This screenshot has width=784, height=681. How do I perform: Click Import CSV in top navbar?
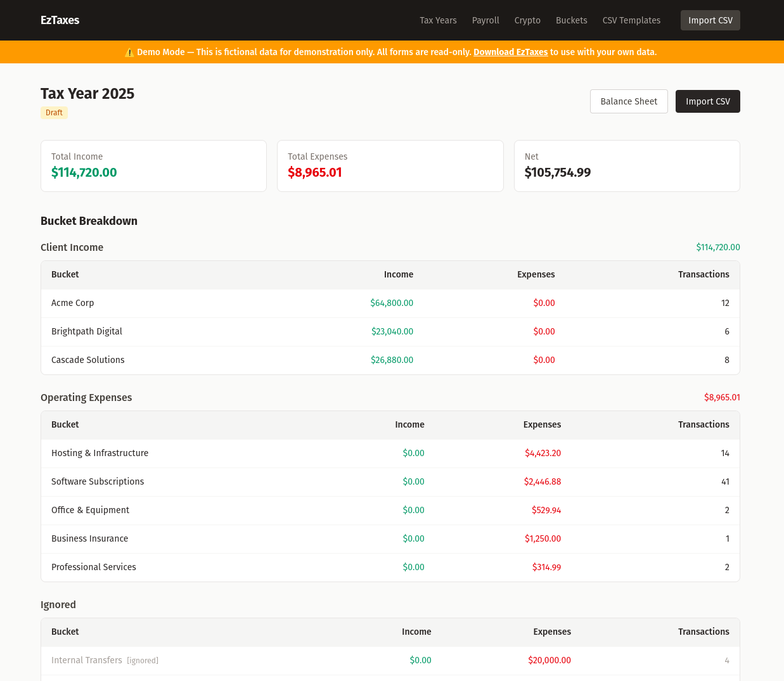(710, 20)
